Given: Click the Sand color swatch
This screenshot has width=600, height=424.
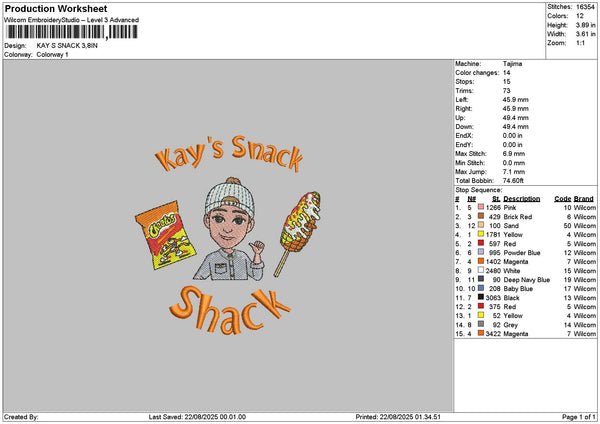Looking at the screenshot, I should click(481, 225).
